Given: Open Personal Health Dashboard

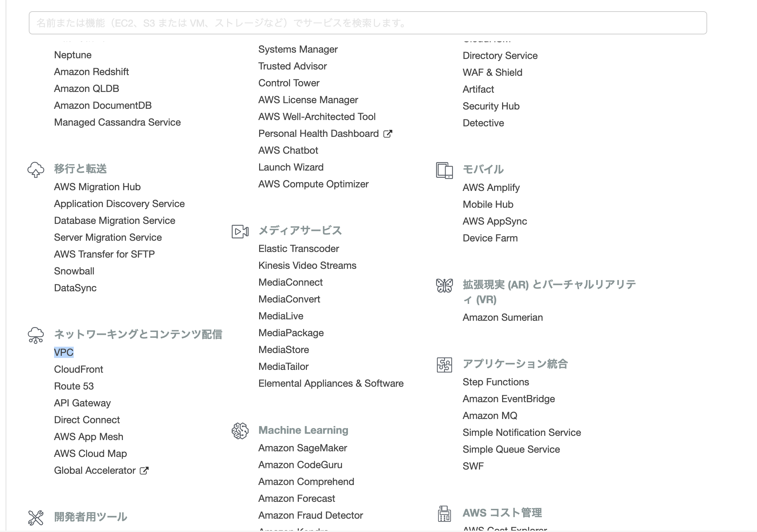Looking at the screenshot, I should pyautogui.click(x=319, y=133).
